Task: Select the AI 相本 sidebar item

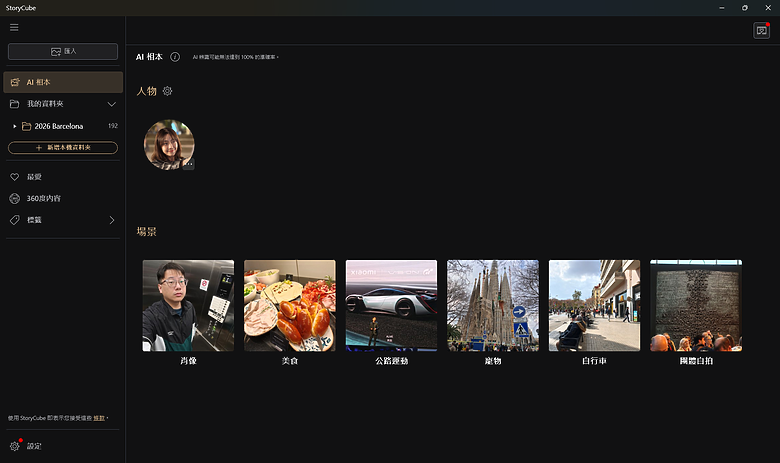Action: coord(63,82)
